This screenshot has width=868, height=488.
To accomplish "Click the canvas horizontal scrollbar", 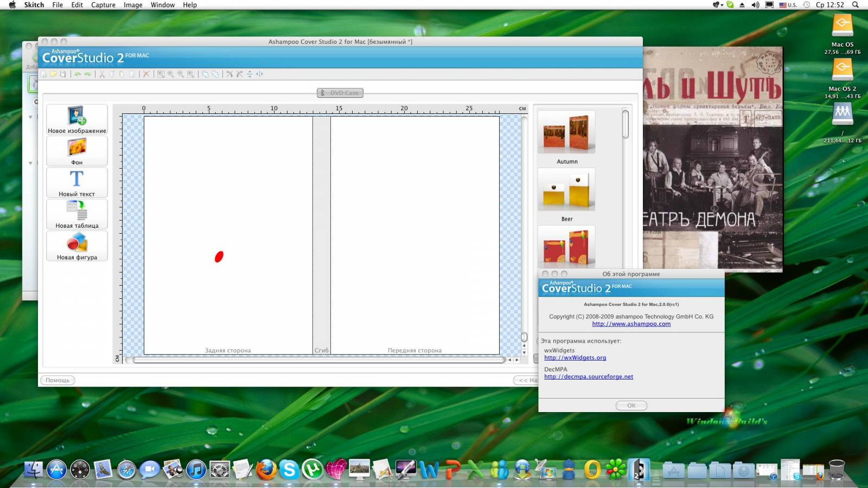I will click(319, 359).
